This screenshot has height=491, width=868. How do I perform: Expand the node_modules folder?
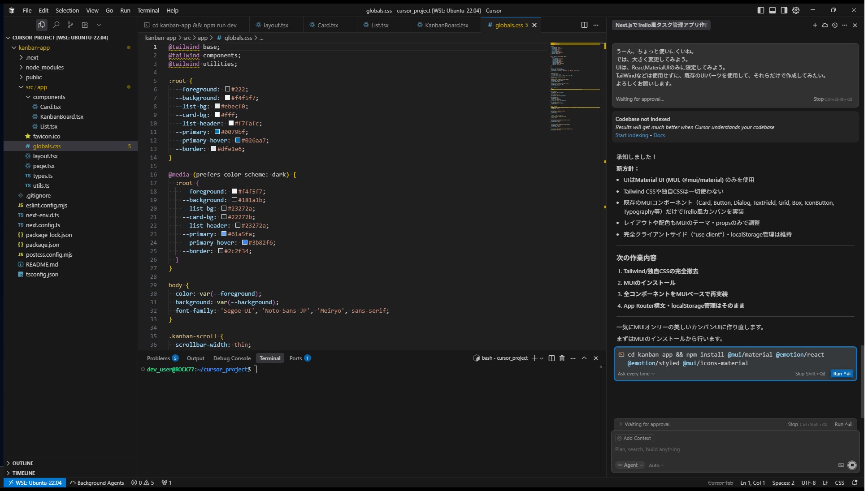pyautogui.click(x=44, y=67)
